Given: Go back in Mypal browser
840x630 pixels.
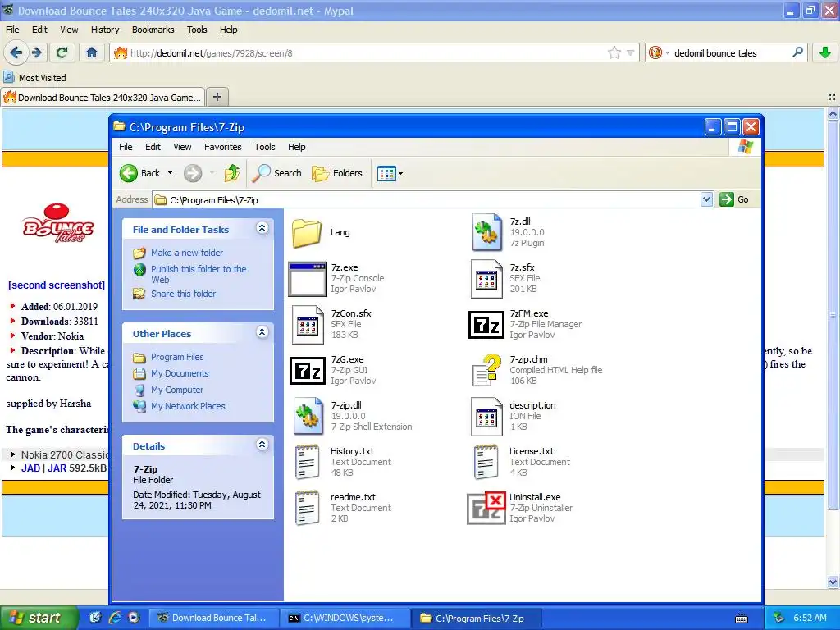Looking at the screenshot, I should [x=16, y=52].
